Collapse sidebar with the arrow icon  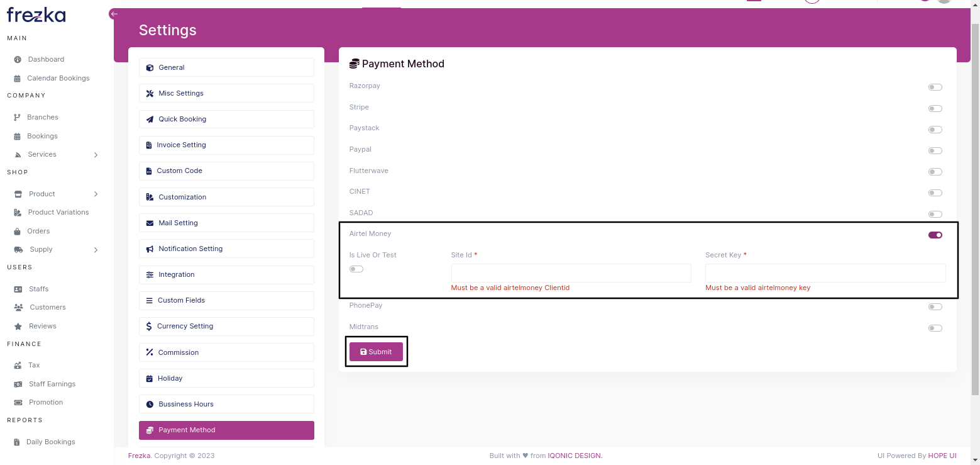pyautogui.click(x=114, y=14)
